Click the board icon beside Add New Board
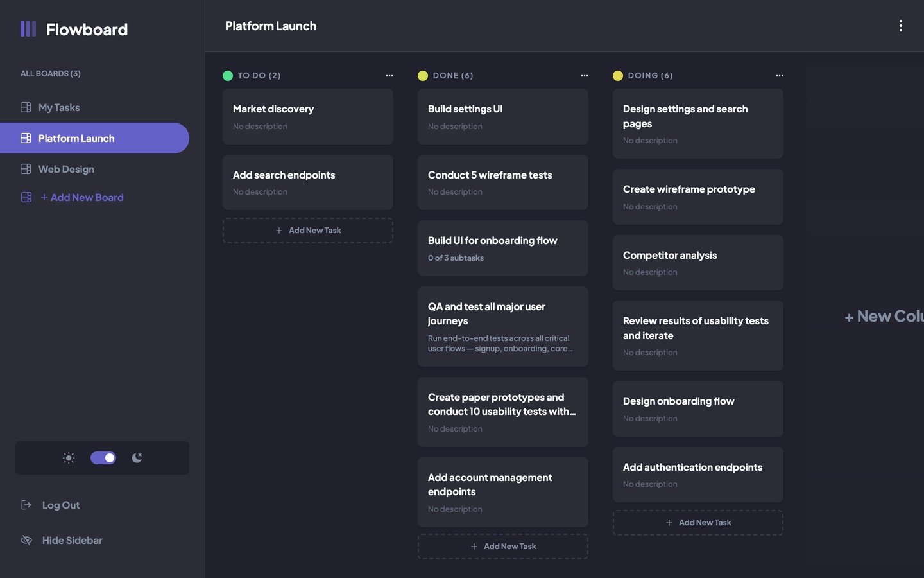 point(26,197)
